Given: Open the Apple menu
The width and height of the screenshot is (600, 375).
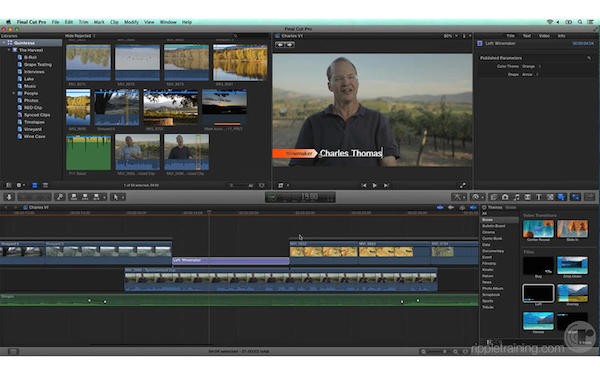Looking at the screenshot, I should pyautogui.click(x=8, y=22).
